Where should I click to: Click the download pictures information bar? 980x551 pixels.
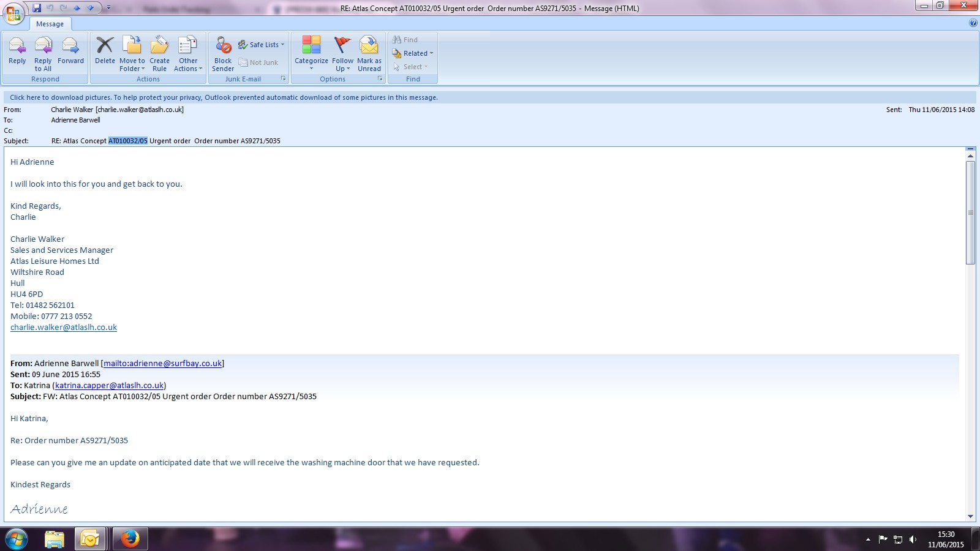(224, 97)
